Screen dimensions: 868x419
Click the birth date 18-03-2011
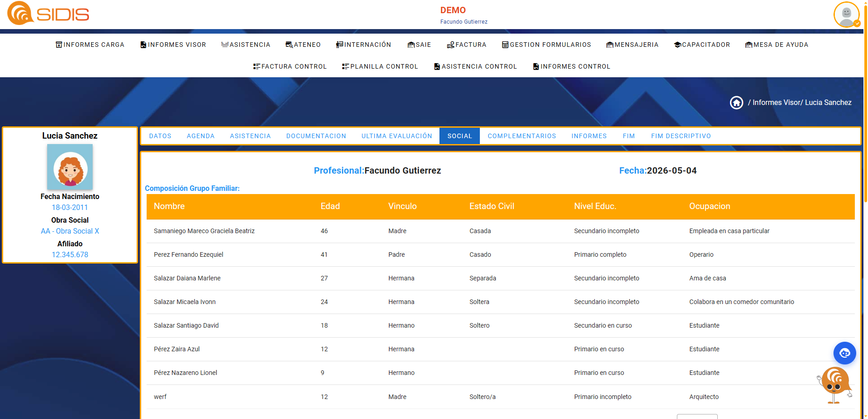click(70, 207)
